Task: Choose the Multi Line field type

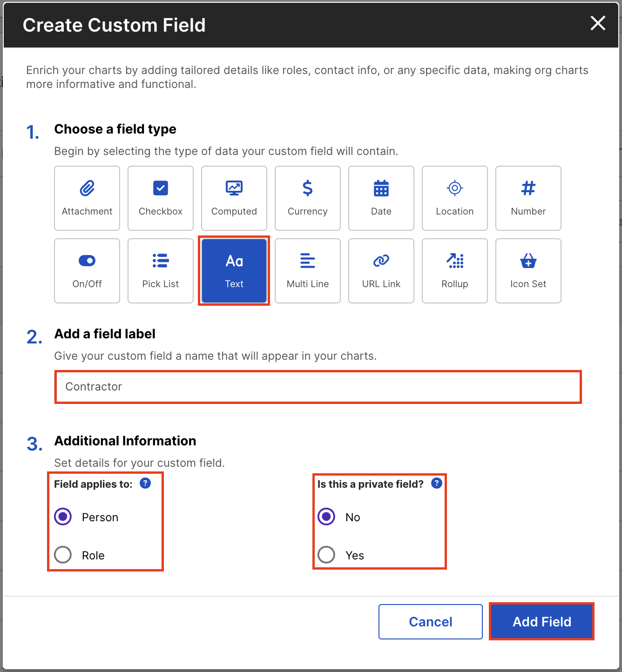Action: point(307,270)
